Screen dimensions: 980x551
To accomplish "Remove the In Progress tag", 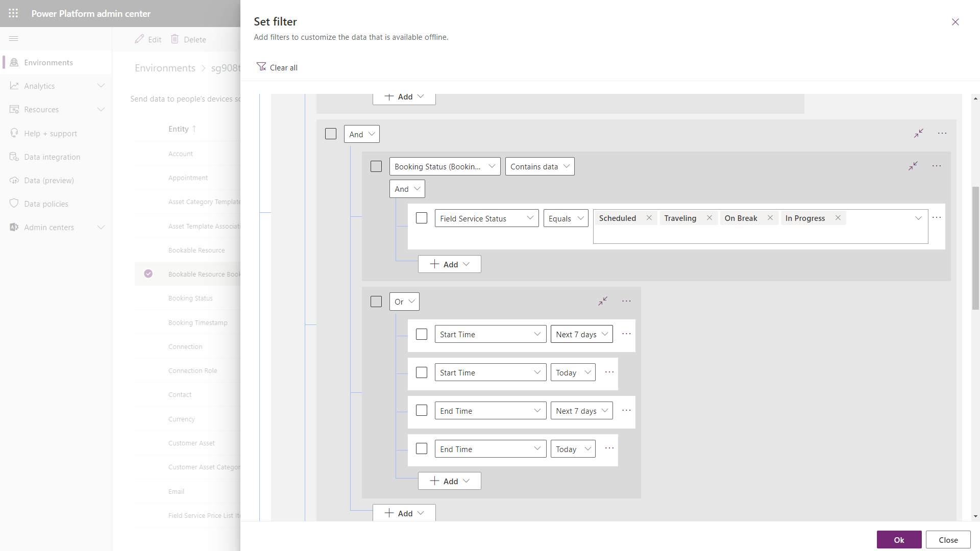I will [x=838, y=218].
